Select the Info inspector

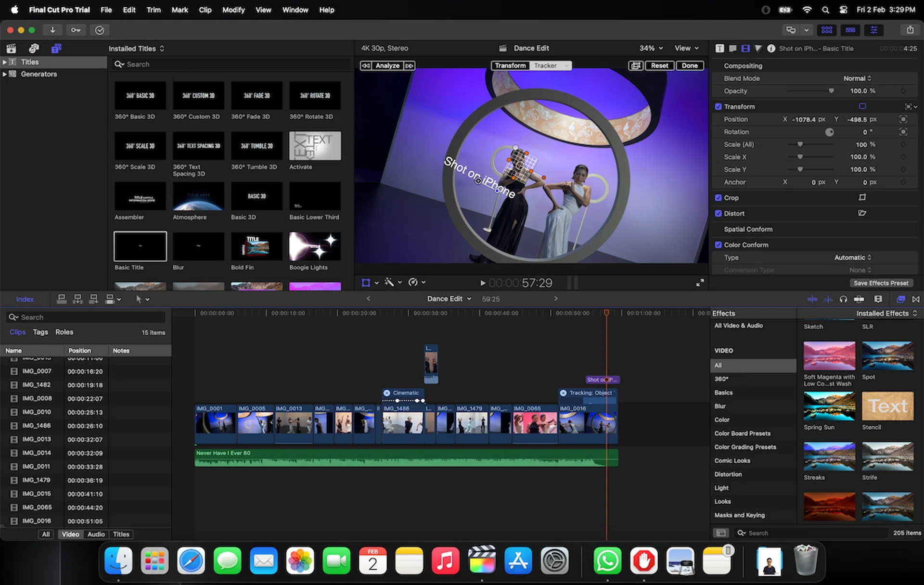772,48
